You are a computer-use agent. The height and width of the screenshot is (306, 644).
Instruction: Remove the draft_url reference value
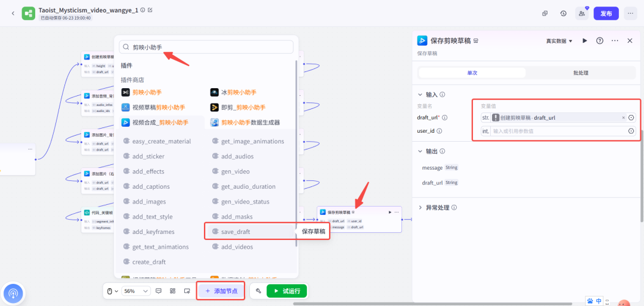(x=624, y=118)
